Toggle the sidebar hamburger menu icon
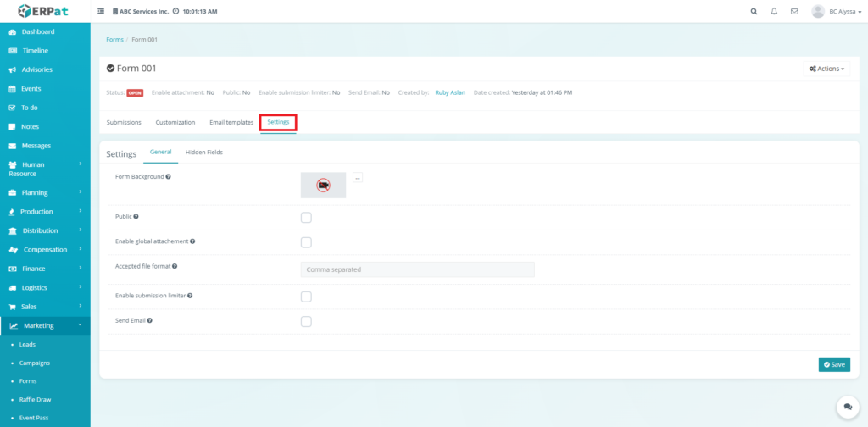The width and height of the screenshot is (868, 427). click(x=102, y=12)
